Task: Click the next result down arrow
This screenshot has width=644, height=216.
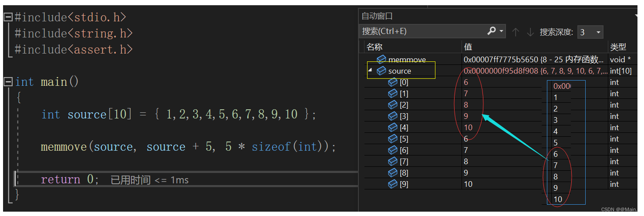Action: (530, 32)
